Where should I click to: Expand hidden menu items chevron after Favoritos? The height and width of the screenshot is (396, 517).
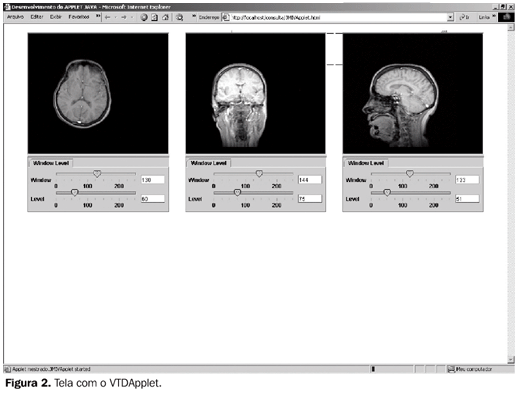pos(98,16)
